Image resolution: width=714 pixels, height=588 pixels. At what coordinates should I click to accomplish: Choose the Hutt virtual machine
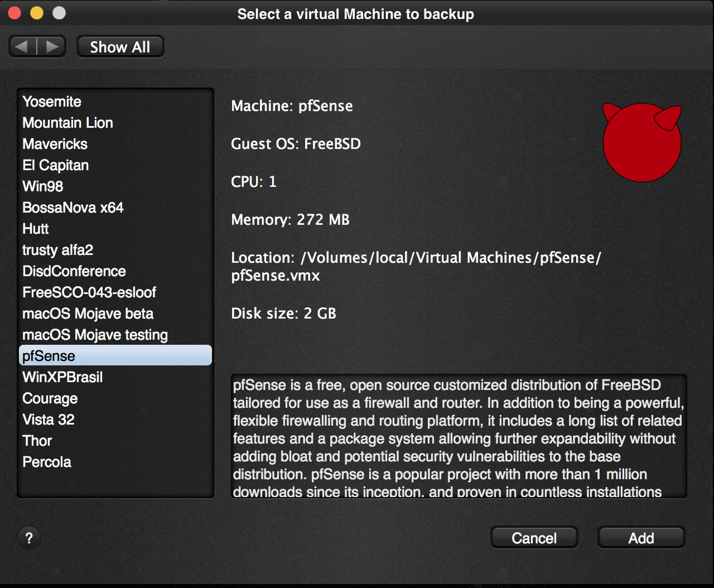(115, 229)
